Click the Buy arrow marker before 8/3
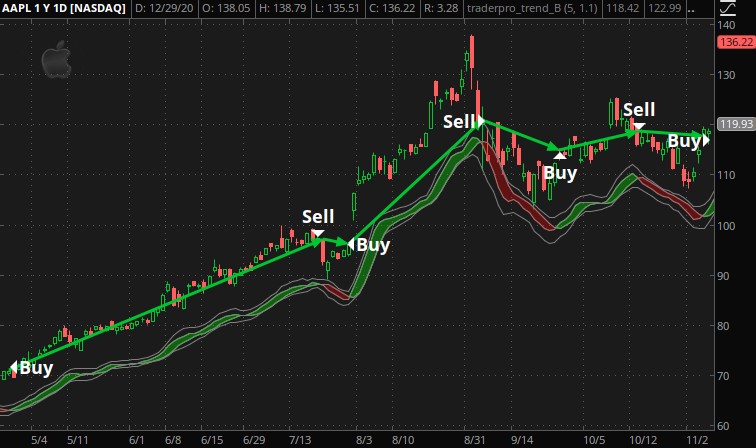Viewport: 756px width, 448px height. pyautogui.click(x=351, y=243)
